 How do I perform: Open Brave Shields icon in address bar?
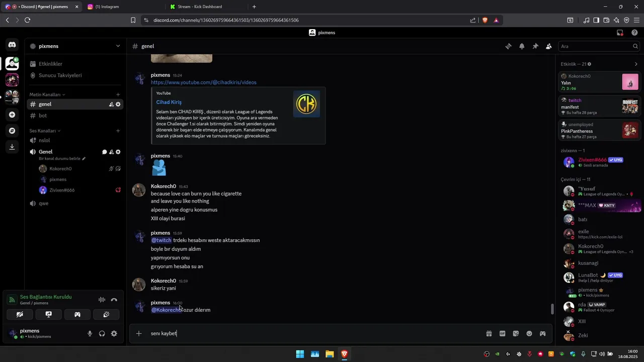click(485, 20)
